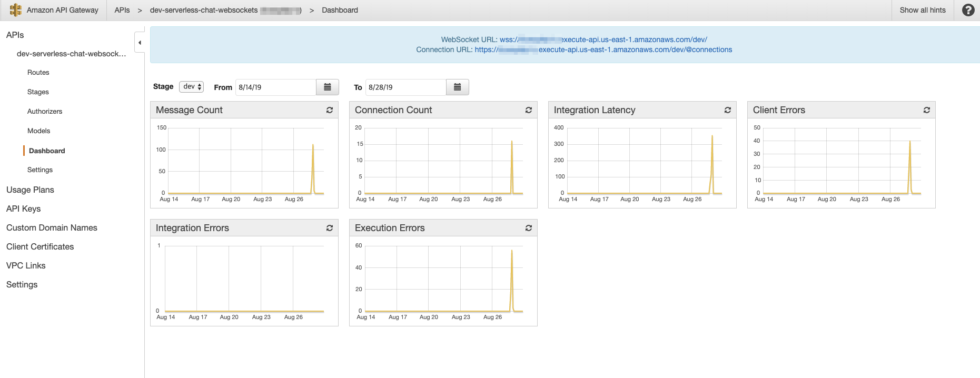Open Routes in the sidebar

pyautogui.click(x=38, y=73)
